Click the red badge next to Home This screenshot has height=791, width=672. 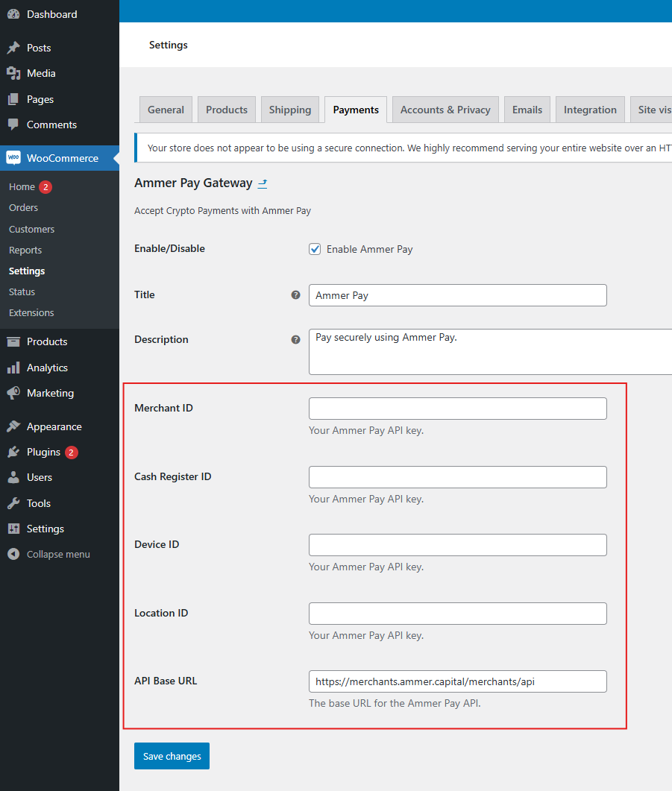[45, 186]
